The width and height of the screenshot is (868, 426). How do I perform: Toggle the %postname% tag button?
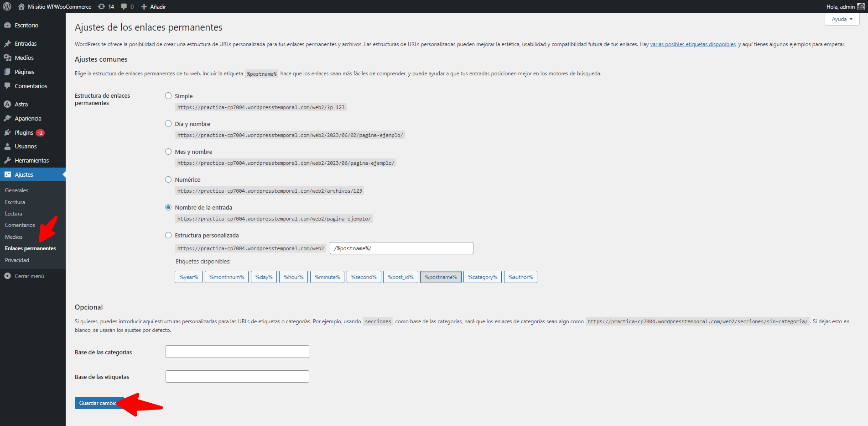click(441, 277)
